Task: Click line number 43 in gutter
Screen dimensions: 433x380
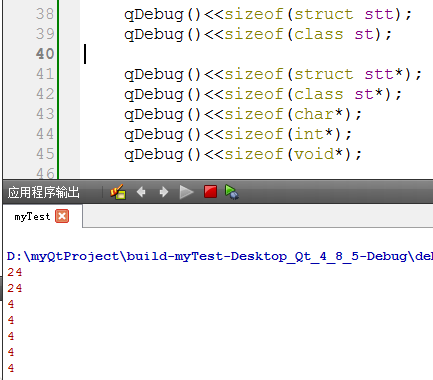Action: pos(45,114)
